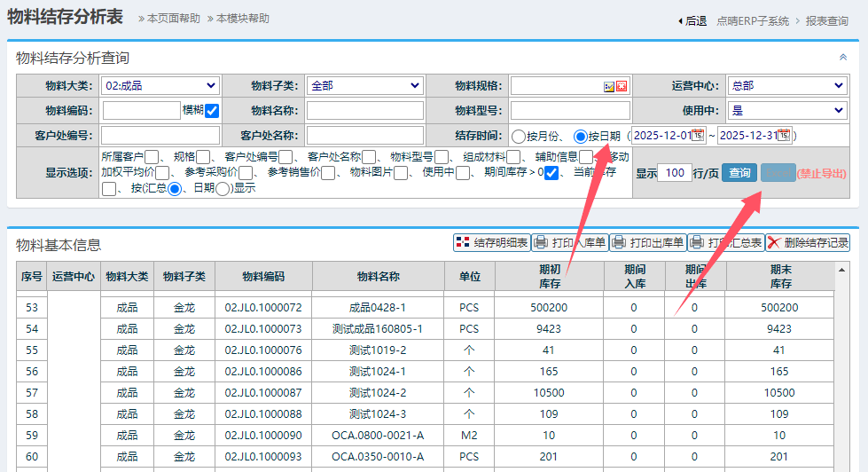The image size is (868, 472).
Task: Open the 运营中心 dropdown
Action: 786,86
